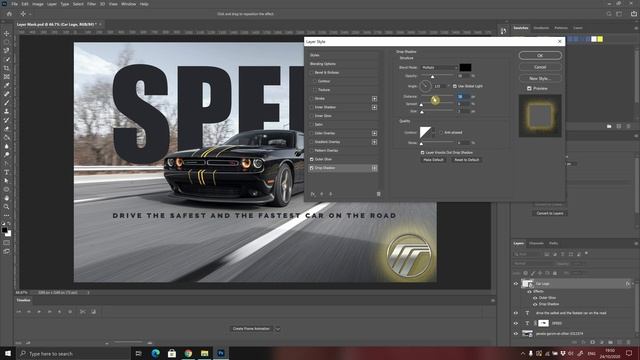Toggle the Stroke checkbox
Image resolution: width=640 pixels, height=360 pixels.
tap(312, 99)
